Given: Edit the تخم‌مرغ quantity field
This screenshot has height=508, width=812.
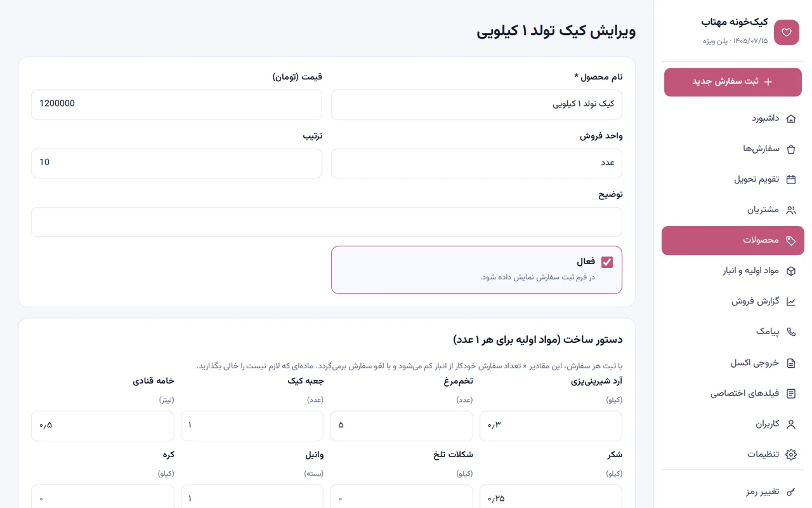Looking at the screenshot, I should point(402,426).
